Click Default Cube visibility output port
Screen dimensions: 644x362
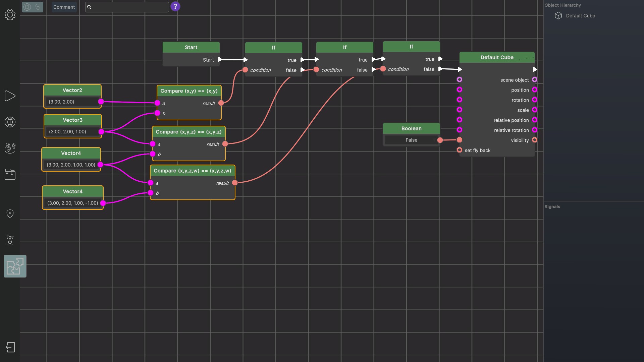535,140
